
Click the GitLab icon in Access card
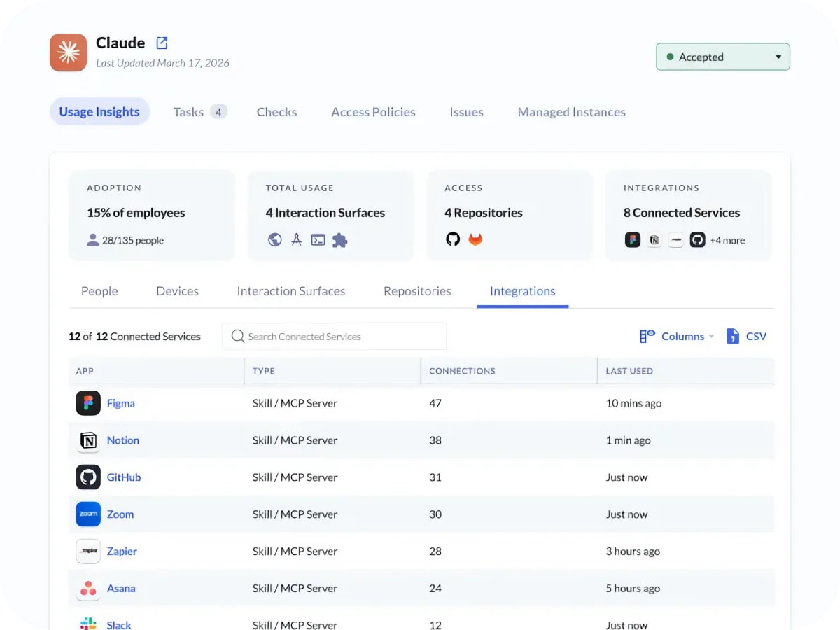point(475,239)
